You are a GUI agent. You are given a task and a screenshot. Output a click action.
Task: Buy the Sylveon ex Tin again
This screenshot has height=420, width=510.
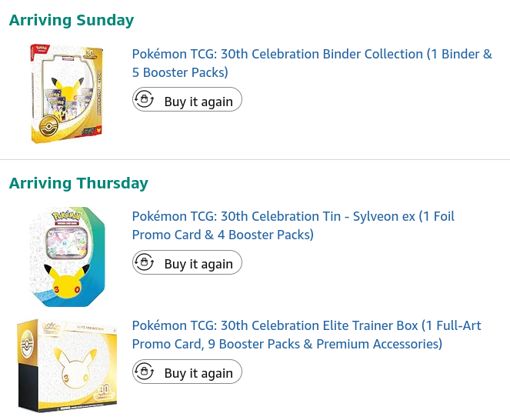tap(187, 262)
